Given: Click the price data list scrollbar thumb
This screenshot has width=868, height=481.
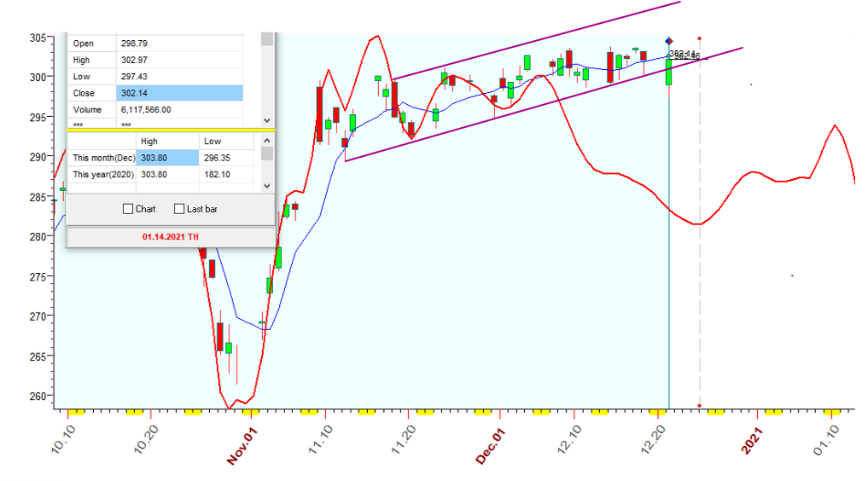Looking at the screenshot, I should pyautogui.click(x=267, y=39).
